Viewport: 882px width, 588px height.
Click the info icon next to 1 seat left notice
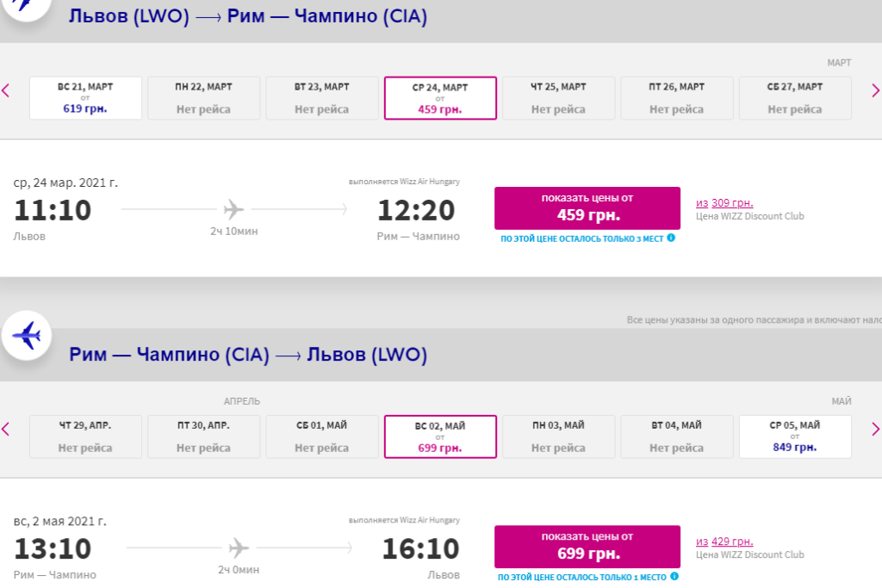(674, 576)
